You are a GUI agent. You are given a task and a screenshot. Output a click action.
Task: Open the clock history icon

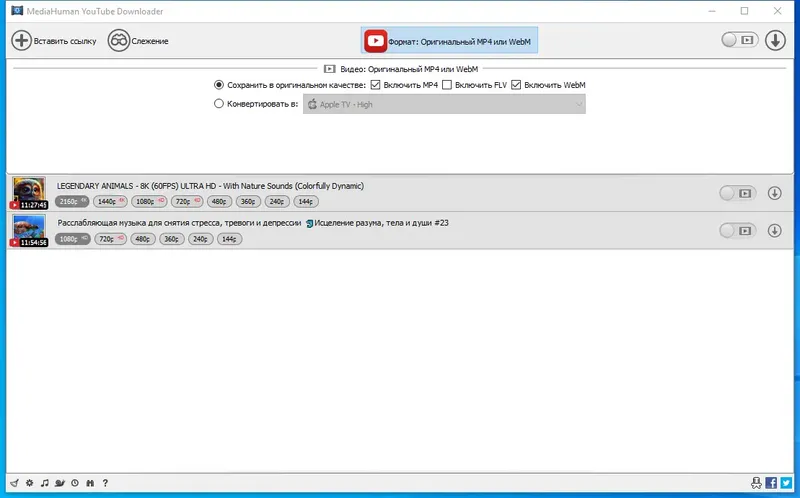(x=75, y=483)
